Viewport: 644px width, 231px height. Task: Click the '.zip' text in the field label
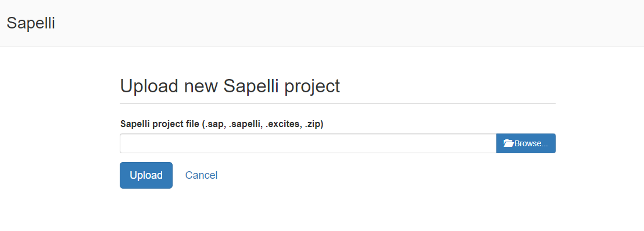pos(313,124)
